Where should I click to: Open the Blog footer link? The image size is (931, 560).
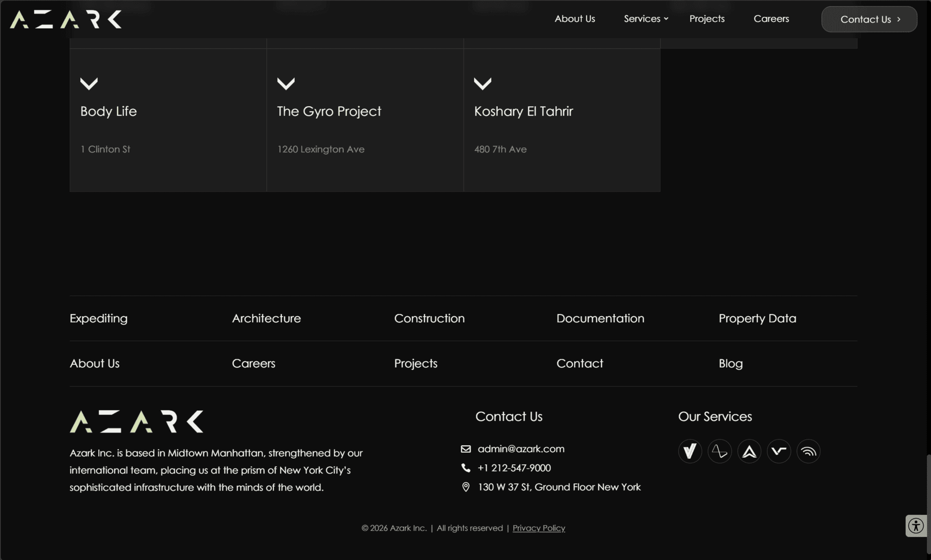coord(731,364)
